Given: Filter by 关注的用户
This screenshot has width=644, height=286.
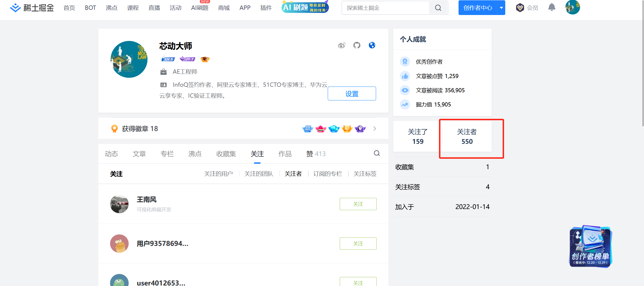Looking at the screenshot, I should click(x=218, y=174).
